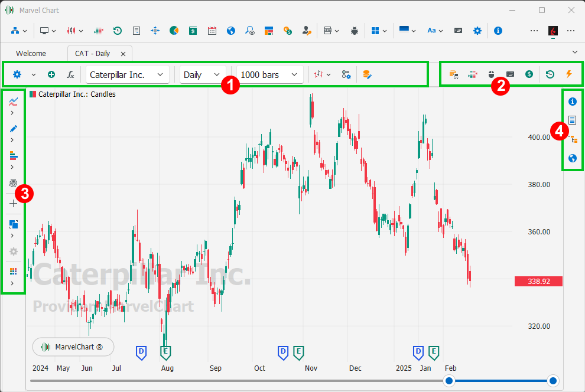Click the blue overlapping squares icon
Screen dimensions: 585x392
(14, 224)
